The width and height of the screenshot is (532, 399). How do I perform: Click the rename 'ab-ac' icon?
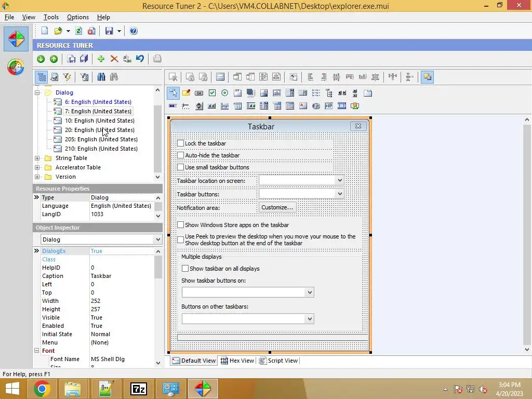pyautogui.click(x=127, y=59)
